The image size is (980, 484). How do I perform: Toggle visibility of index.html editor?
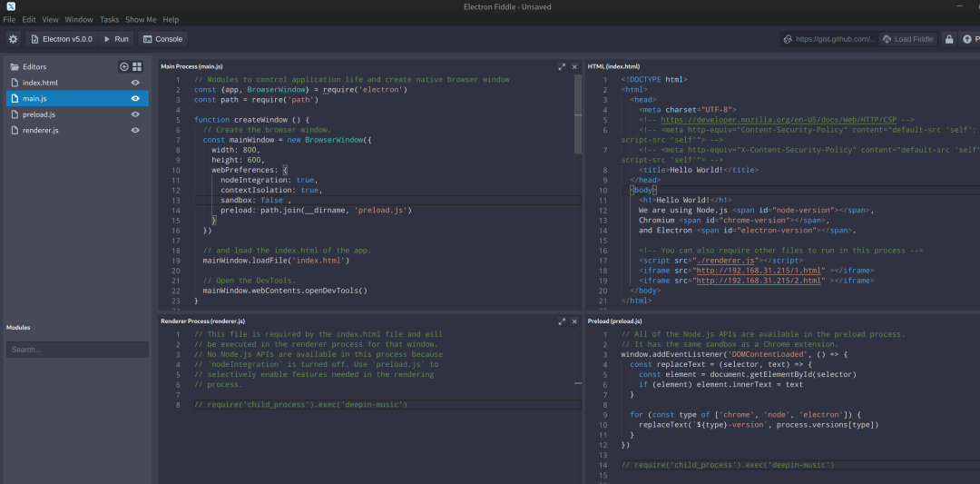[x=135, y=83]
